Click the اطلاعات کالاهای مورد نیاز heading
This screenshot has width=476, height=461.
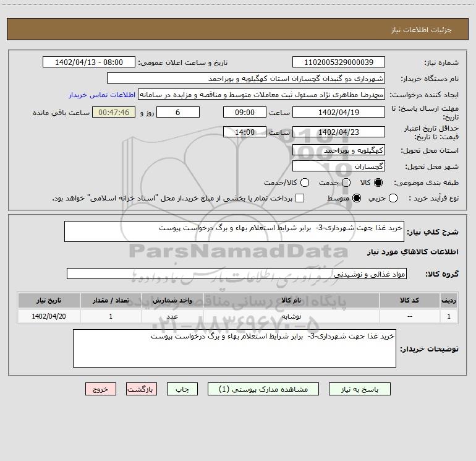click(413, 252)
